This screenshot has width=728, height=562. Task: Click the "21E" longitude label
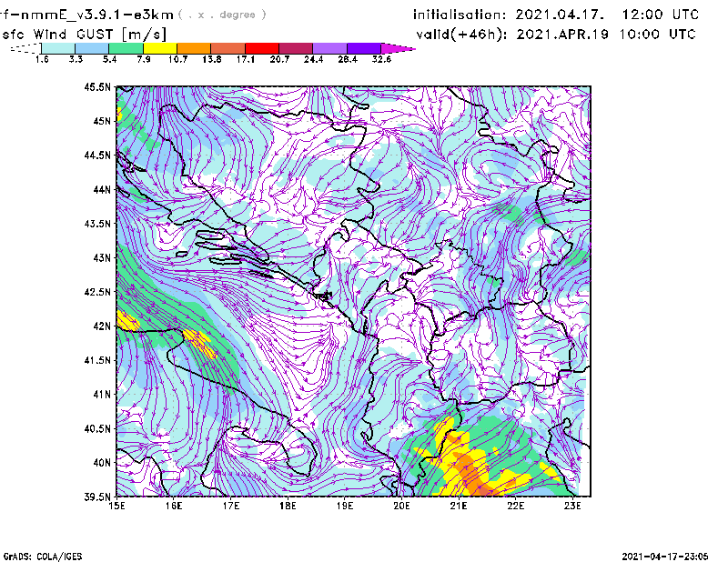tap(459, 506)
